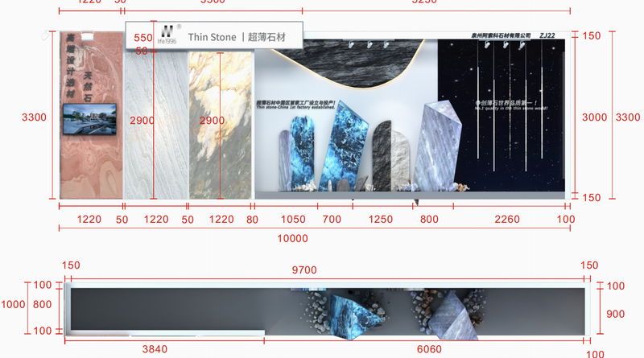Click the "900" depth dimension
The width and height of the screenshot is (644, 358).
(615, 314)
